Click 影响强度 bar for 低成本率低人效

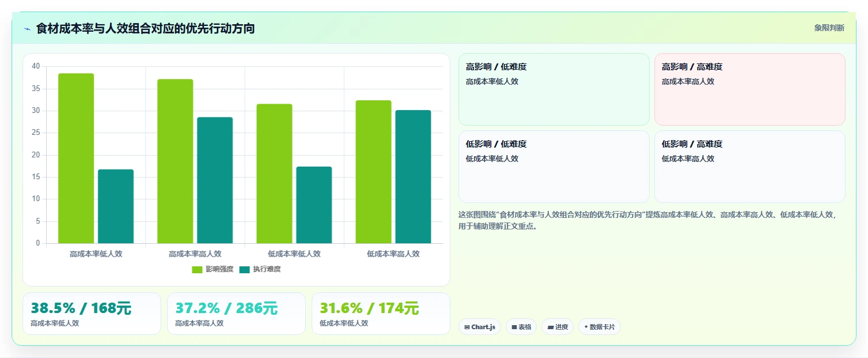click(274, 174)
